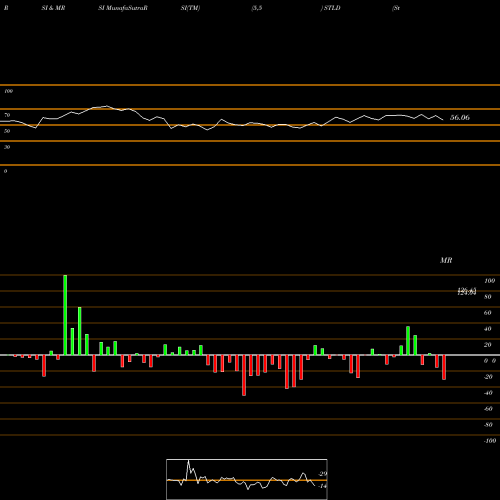The height and width of the screenshot is (500, 500).
Task: Click the '0 0' zero-line label
Action: point(490,361)
